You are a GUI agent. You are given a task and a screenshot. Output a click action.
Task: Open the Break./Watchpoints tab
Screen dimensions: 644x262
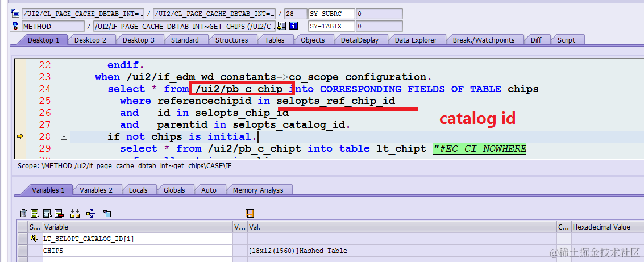click(483, 40)
